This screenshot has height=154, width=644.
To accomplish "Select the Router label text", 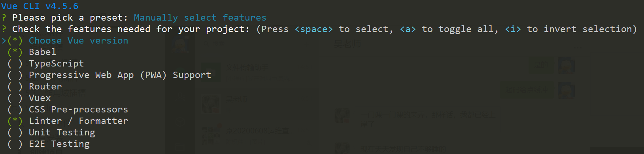I will click(x=45, y=87).
